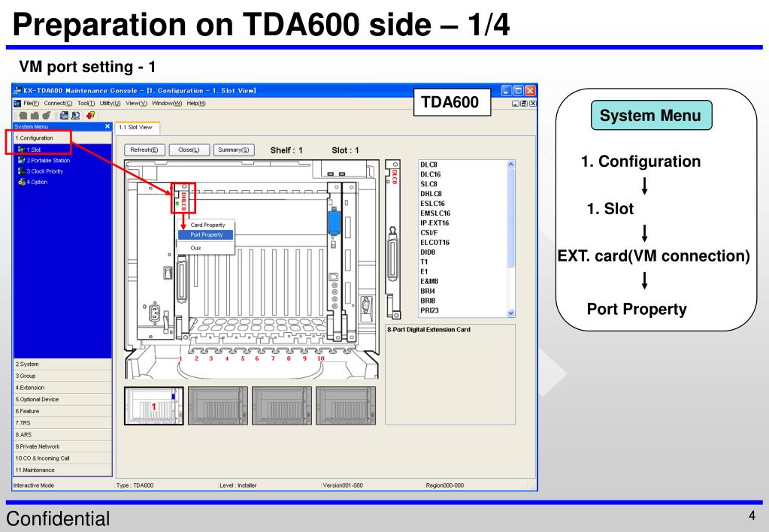
Task: Click the 4.Option gear icon
Action: pos(21,182)
